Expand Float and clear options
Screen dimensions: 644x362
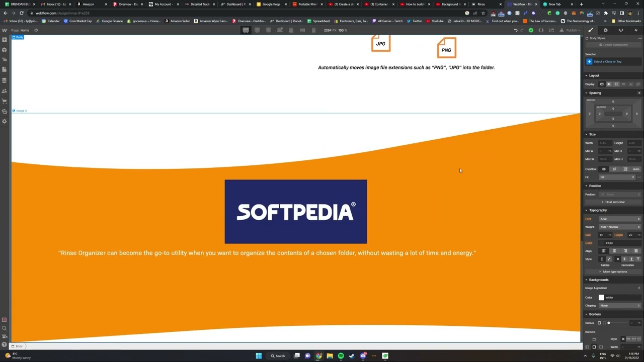(613, 202)
